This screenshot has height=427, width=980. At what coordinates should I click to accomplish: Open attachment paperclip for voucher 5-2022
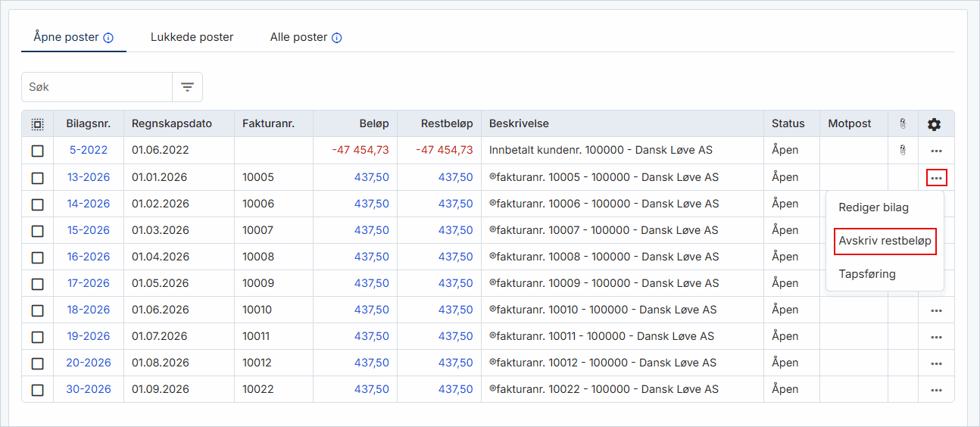(903, 151)
